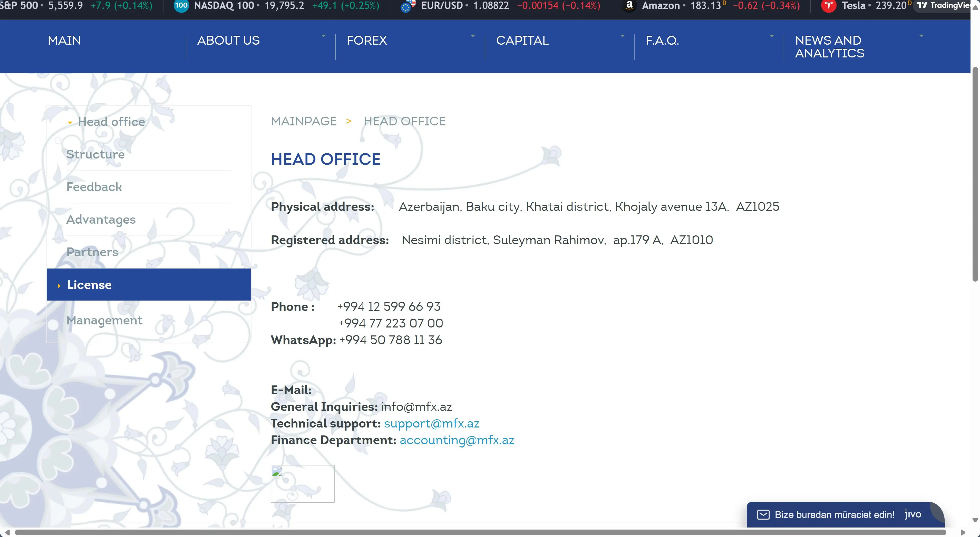
Task: Expand the NEWS AND ANALYTICS dropdown arrow
Action: (921, 36)
